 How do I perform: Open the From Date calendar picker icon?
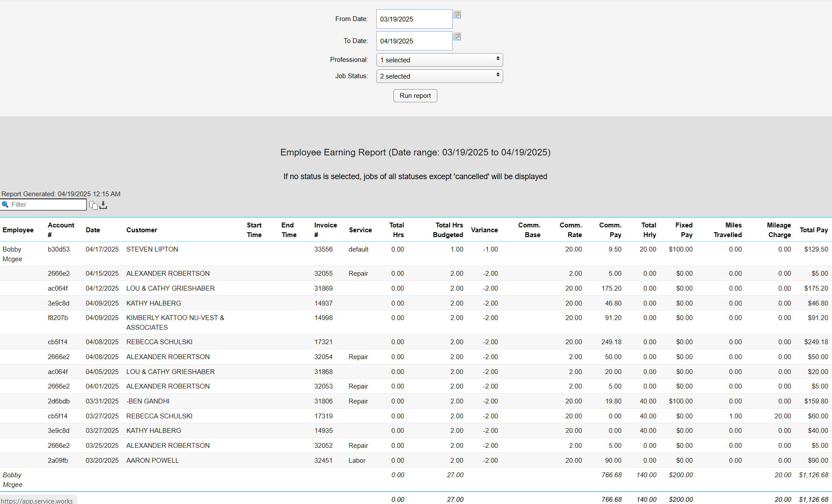(457, 14)
